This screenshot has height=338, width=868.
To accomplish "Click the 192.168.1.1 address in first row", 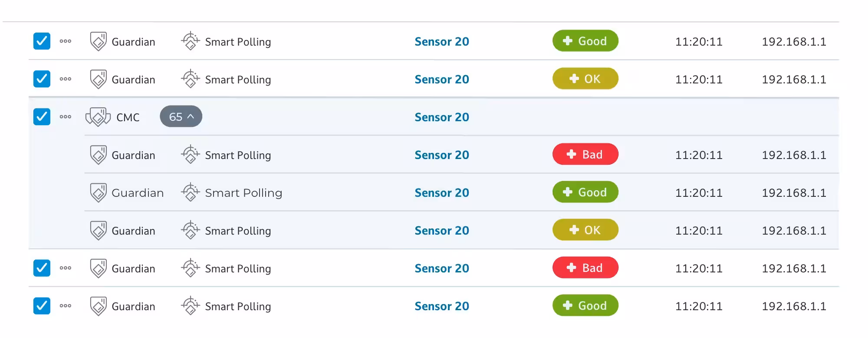I will point(794,42).
